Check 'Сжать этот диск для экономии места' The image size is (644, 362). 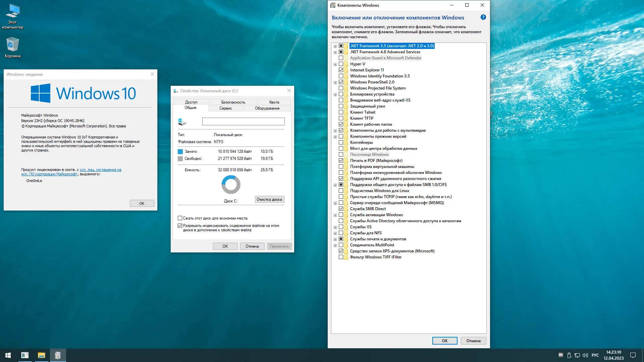(x=180, y=218)
